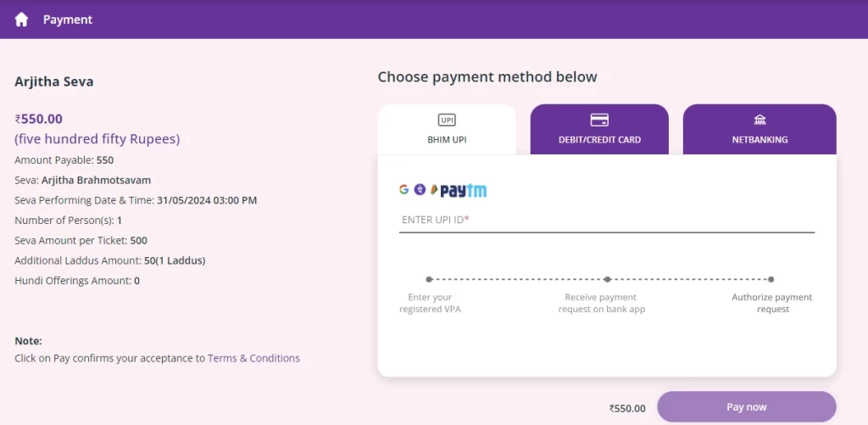868x425 pixels.
Task: Click the last step dot for authorize payment
Action: tap(771, 279)
